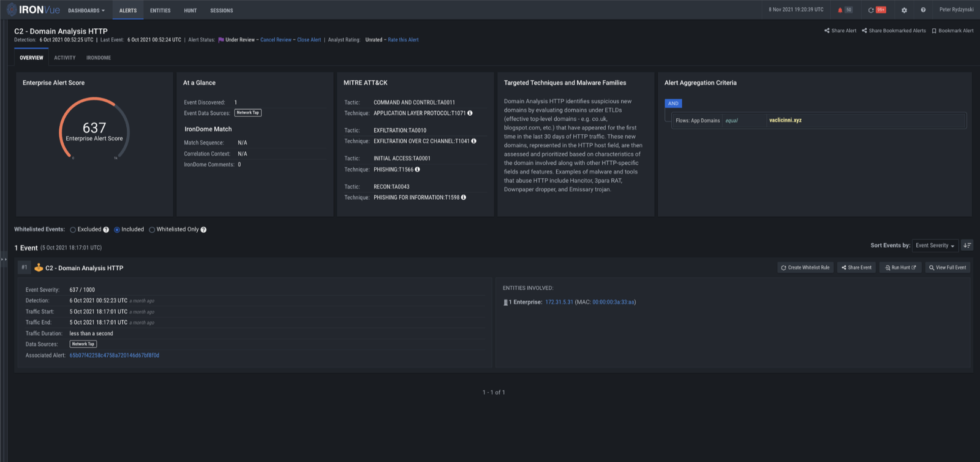
Task: Click the vaclicinni.xyz domain value
Action: 785,120
